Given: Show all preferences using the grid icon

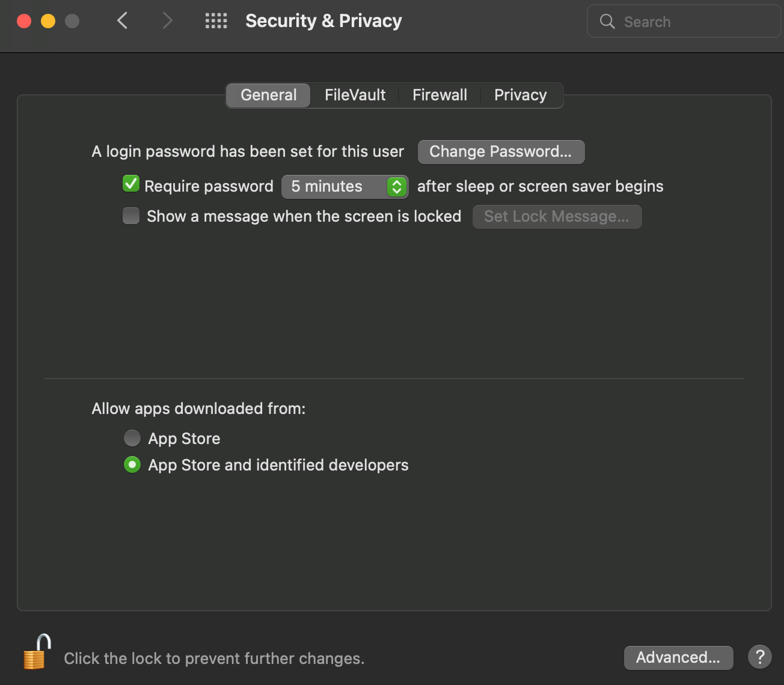Looking at the screenshot, I should pyautogui.click(x=216, y=21).
